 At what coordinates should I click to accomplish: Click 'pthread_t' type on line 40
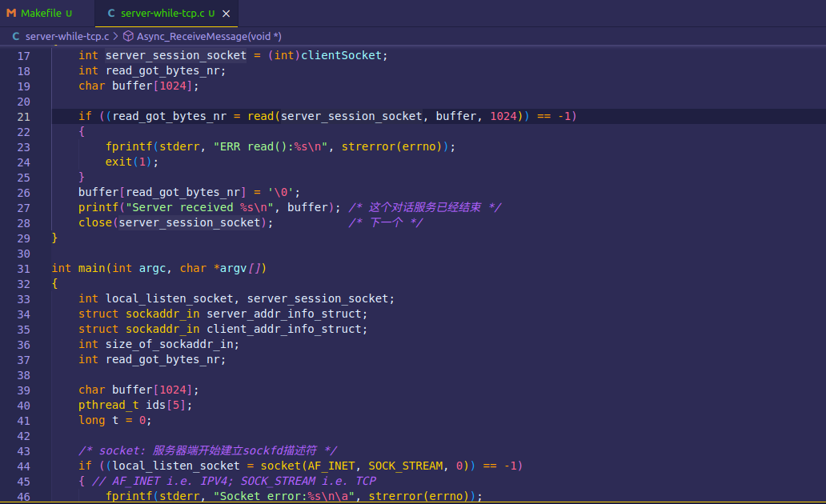click(x=108, y=405)
